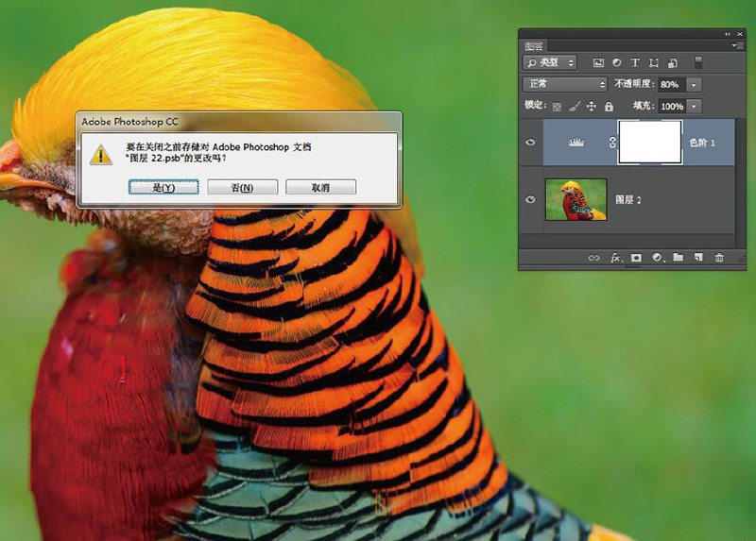Add a layer mask using the mask icon
The image size is (756, 541).
[636, 257]
